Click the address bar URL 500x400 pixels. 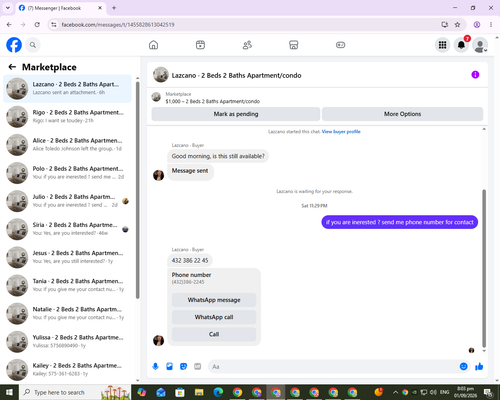tap(118, 25)
